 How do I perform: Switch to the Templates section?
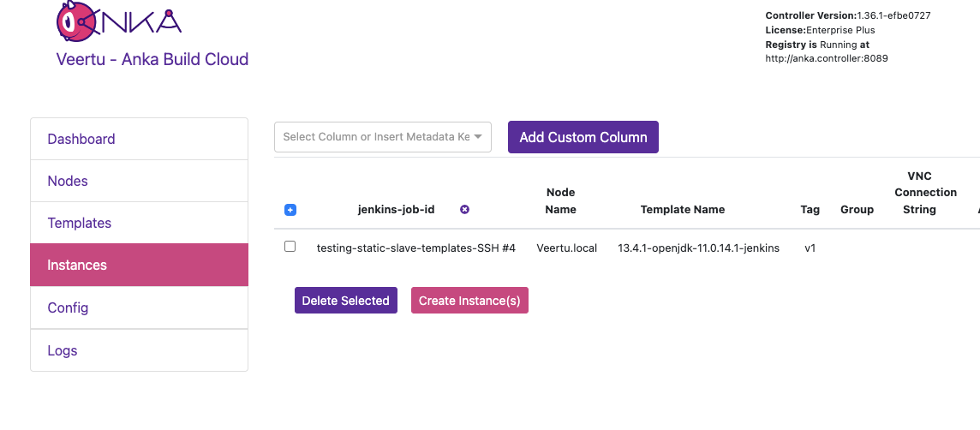click(x=80, y=223)
